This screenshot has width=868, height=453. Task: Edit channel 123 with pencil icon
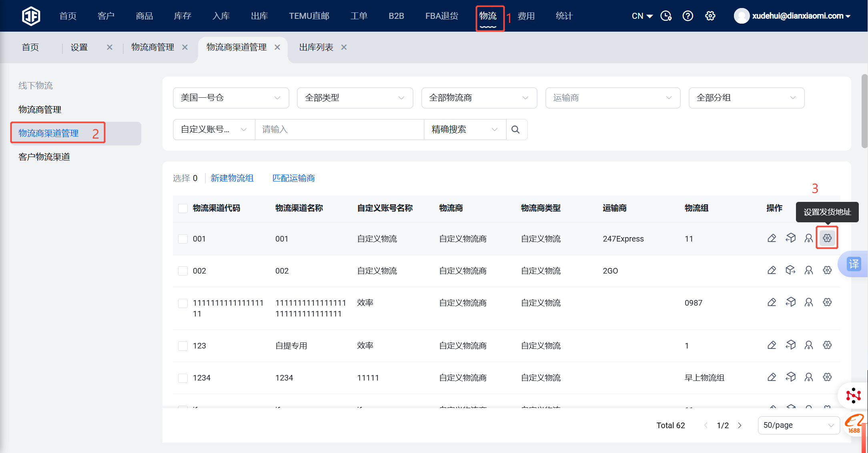(x=772, y=345)
